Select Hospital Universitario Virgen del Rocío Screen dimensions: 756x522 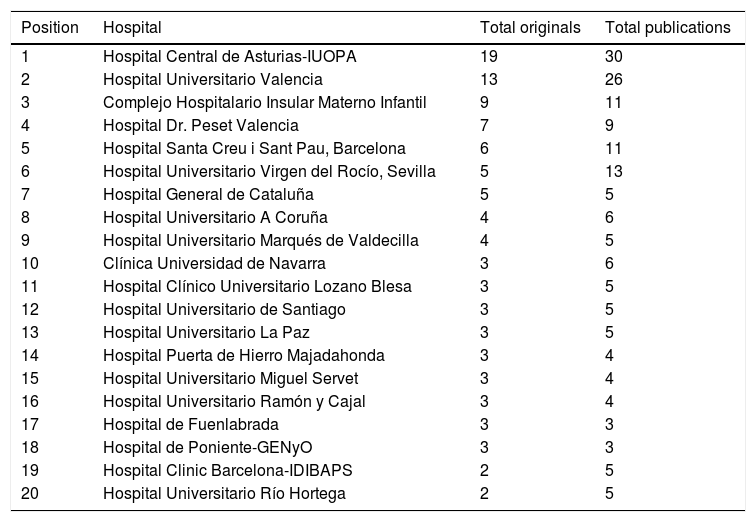coord(269,172)
